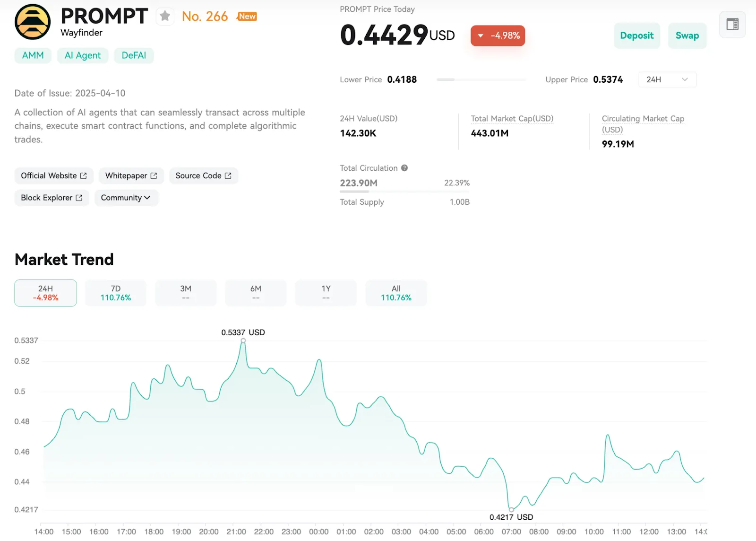756x541 pixels.
Task: Click the red down-arrow in price change badge
Action: pyautogui.click(x=481, y=35)
